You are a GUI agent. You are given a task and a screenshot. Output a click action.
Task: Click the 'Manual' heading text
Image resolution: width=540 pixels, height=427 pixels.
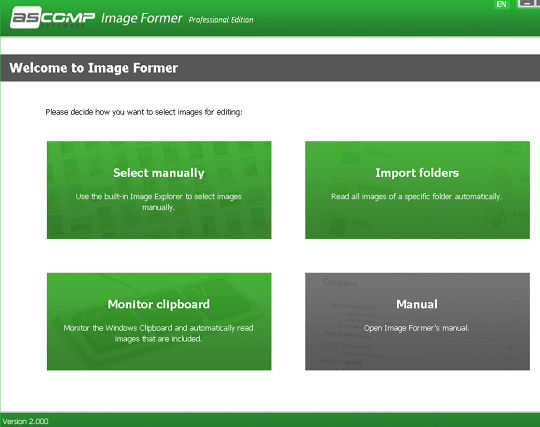417,304
